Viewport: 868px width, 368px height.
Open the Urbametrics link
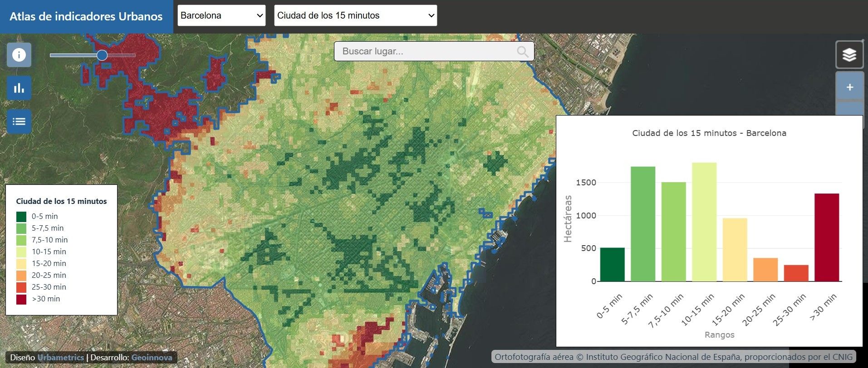60,358
